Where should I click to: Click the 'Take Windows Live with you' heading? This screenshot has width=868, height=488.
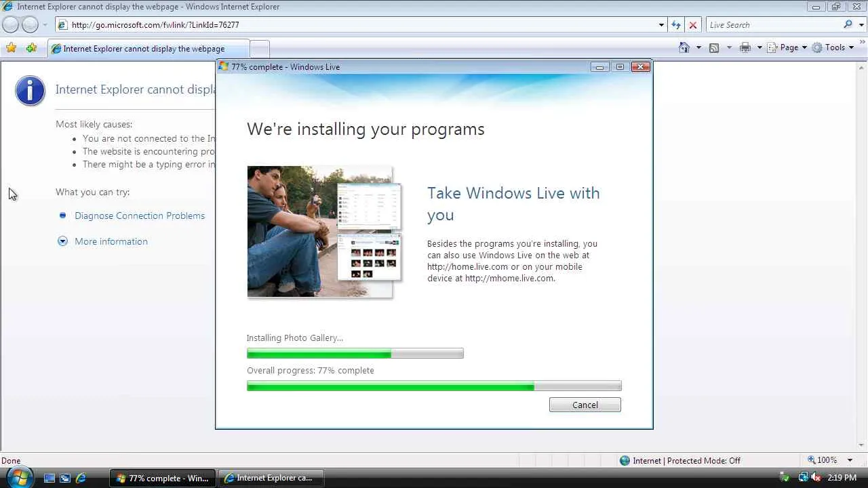[x=513, y=204]
